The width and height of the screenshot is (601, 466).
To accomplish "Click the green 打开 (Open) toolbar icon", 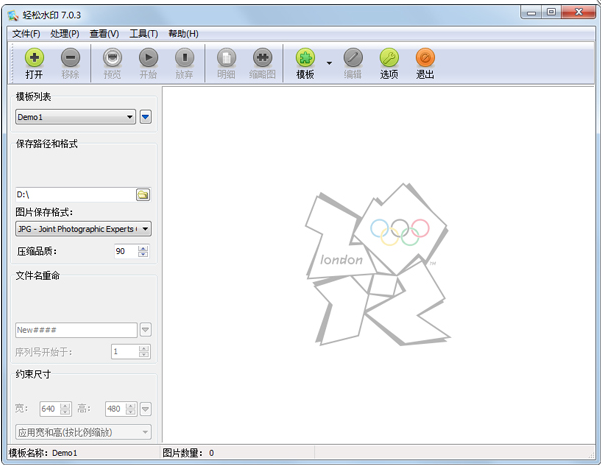I will [x=34, y=59].
